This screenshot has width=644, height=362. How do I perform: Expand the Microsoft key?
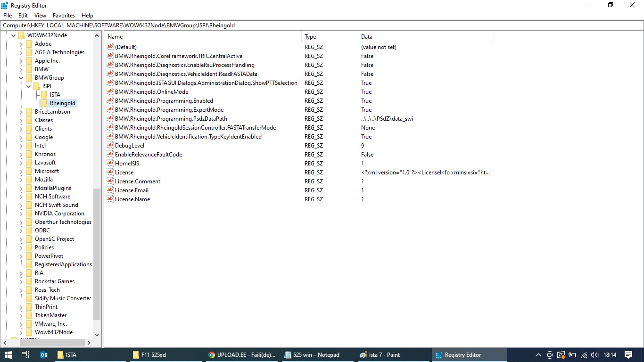coord(21,171)
